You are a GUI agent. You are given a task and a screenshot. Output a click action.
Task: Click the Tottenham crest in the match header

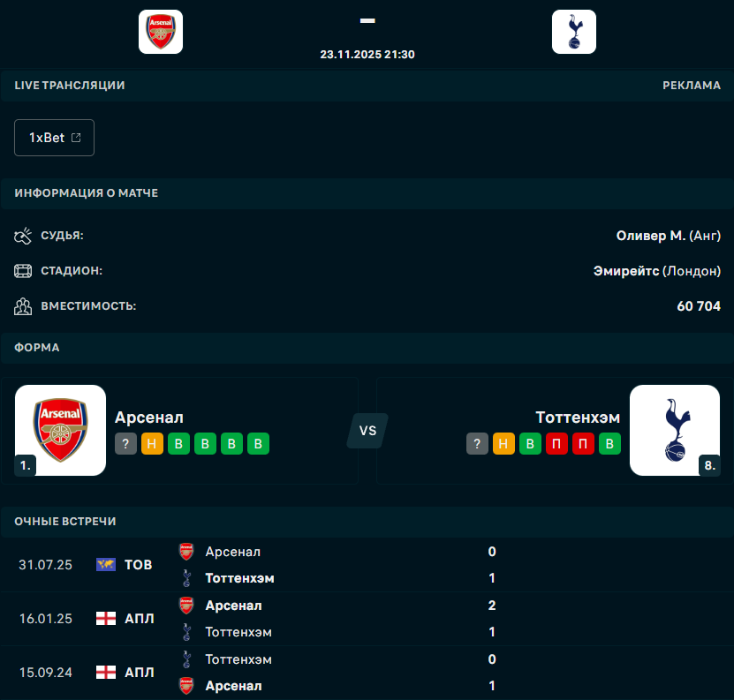[574, 32]
